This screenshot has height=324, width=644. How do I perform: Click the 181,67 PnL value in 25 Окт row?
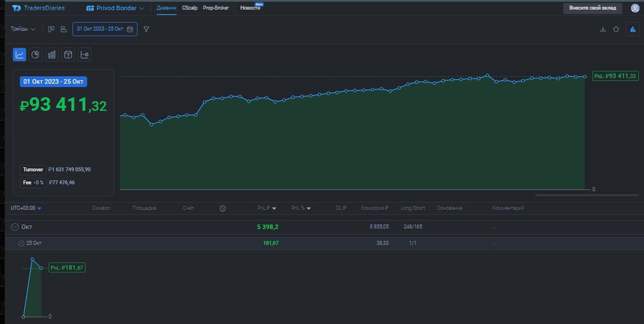[271, 243]
